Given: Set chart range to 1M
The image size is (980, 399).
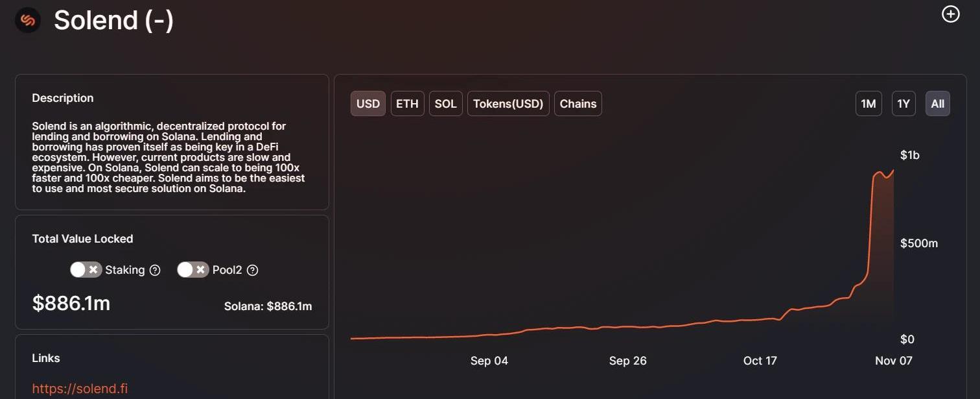Looking at the screenshot, I should click(x=869, y=104).
